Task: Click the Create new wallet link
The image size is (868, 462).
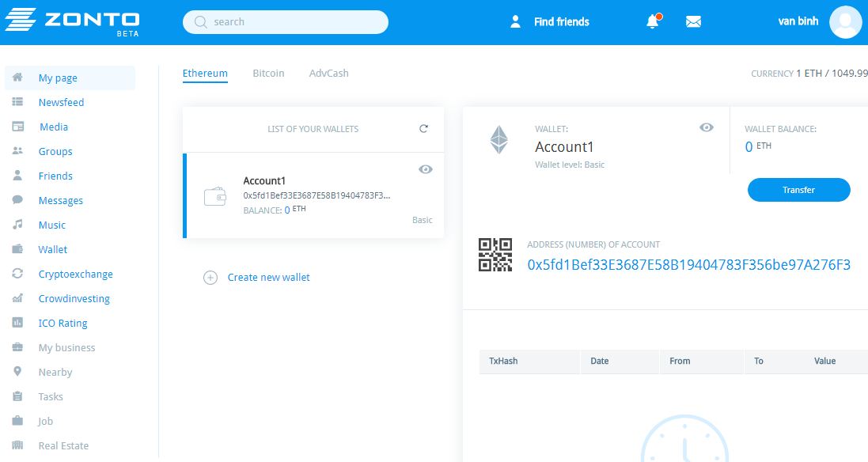Action: (x=268, y=277)
